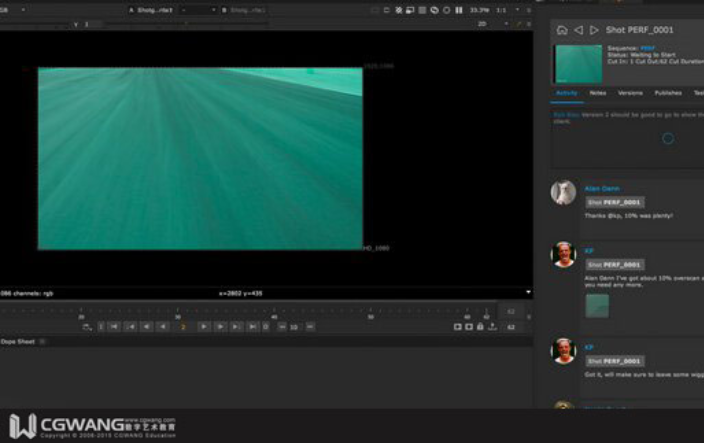The height and width of the screenshot is (443, 704).
Task: Toggle the viewer pause icon
Action: click(459, 10)
